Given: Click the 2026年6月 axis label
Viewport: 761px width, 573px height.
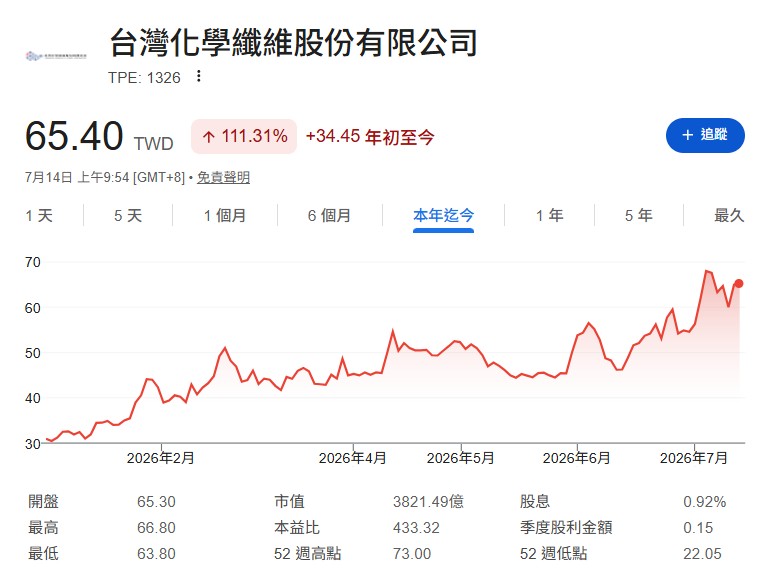Looking at the screenshot, I should coord(577,458).
